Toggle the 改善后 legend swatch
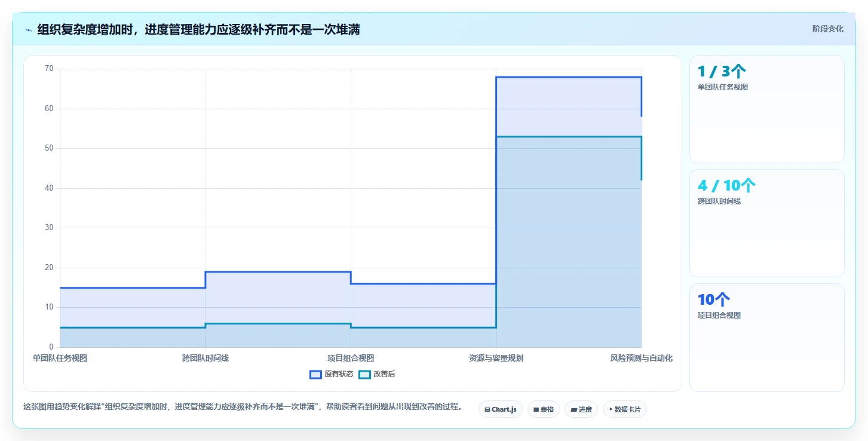The height and width of the screenshot is (441, 868). coord(364,374)
